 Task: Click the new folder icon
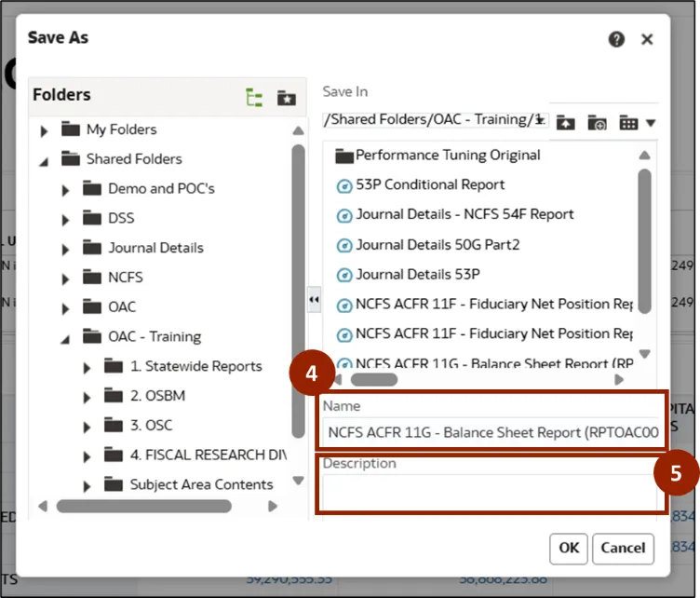597,123
